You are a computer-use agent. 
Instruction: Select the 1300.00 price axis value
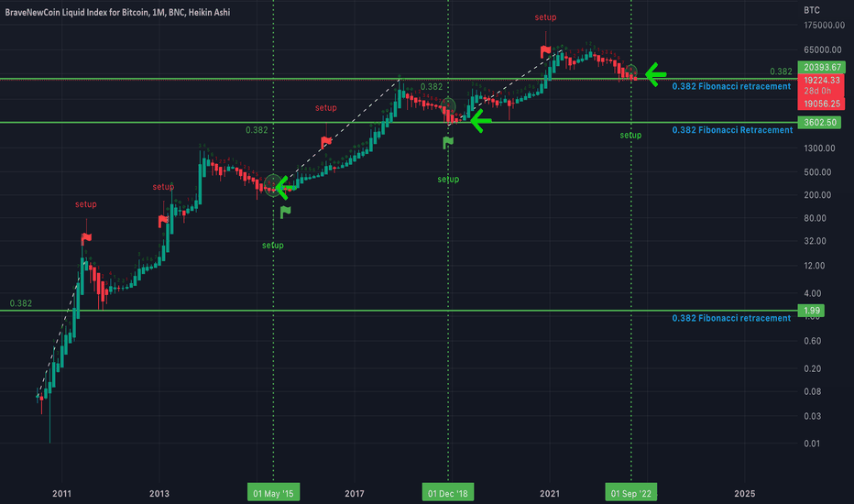pyautogui.click(x=820, y=148)
